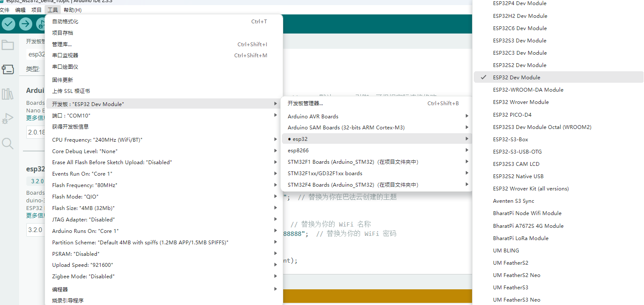Choose 自动格式化 from the tools menu
This screenshot has height=305, width=644.
click(x=164, y=21)
